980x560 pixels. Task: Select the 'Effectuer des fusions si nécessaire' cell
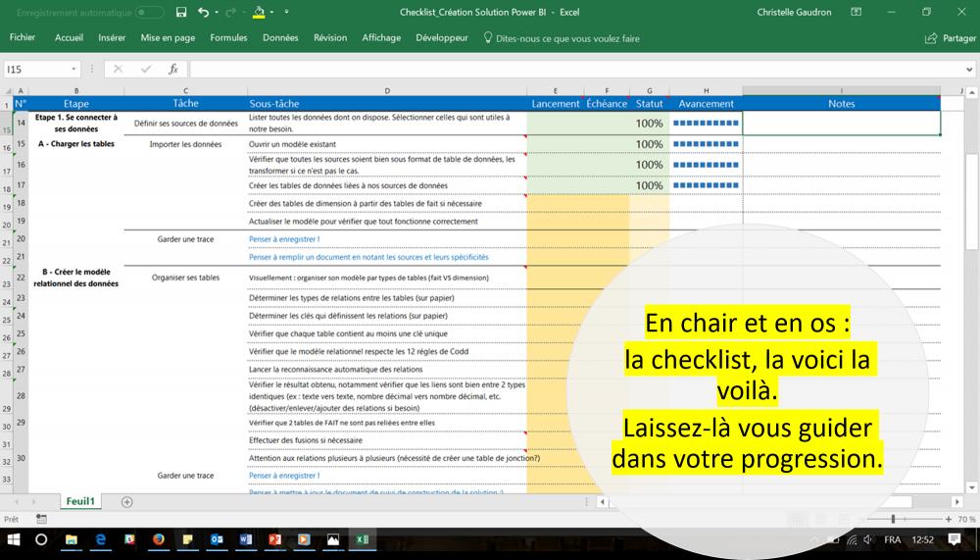tap(387, 440)
